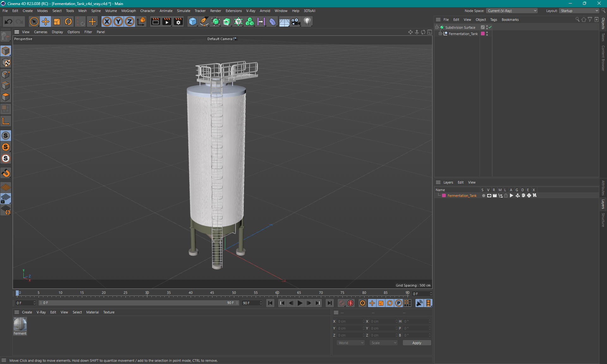Click the Rotate tool icon
Image resolution: width=607 pixels, height=364 pixels.
click(x=68, y=21)
